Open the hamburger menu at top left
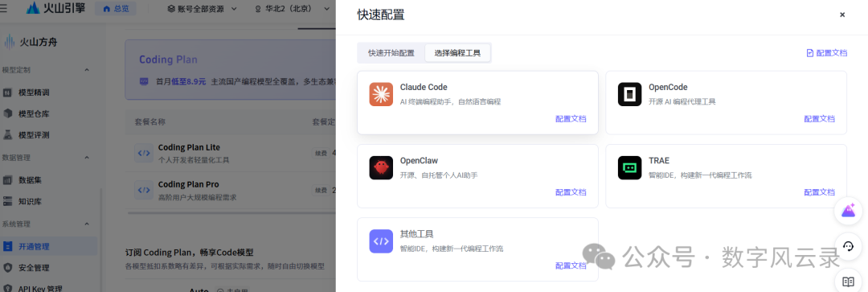Viewport: 868px width, 292px height. (4, 8)
